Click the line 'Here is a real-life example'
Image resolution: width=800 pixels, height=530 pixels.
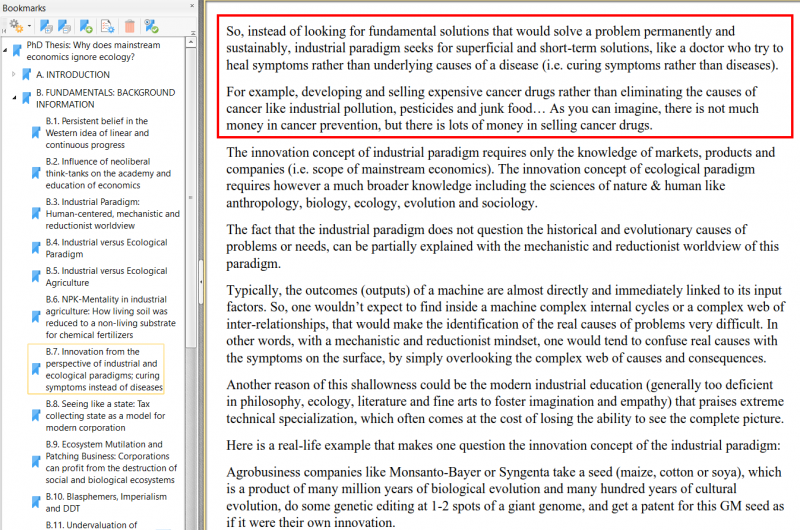pyautogui.click(x=503, y=445)
